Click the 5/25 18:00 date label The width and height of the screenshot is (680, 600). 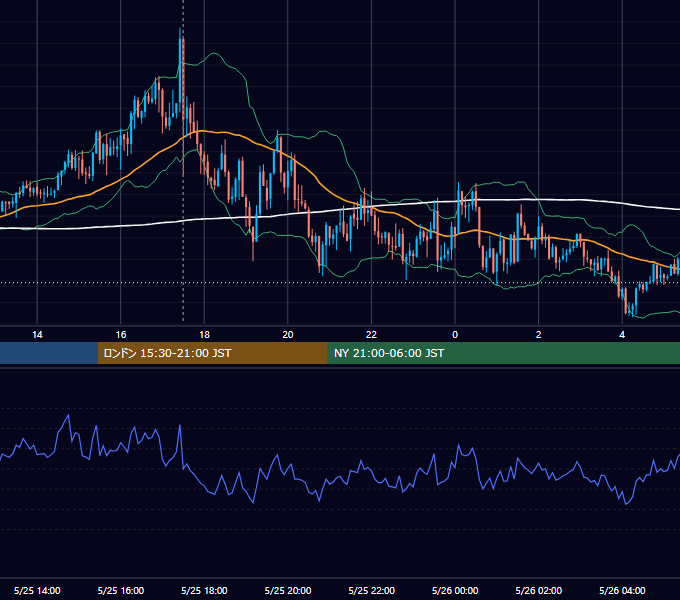coord(204,590)
